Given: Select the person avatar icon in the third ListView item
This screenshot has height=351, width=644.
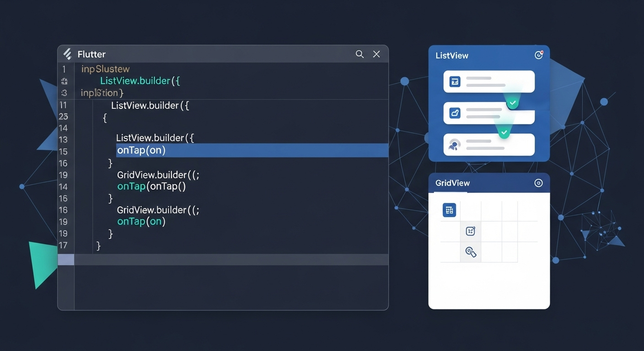Looking at the screenshot, I should click(454, 144).
